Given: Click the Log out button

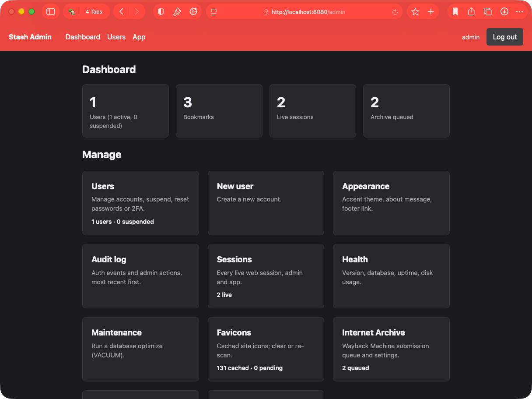Looking at the screenshot, I should [505, 37].
